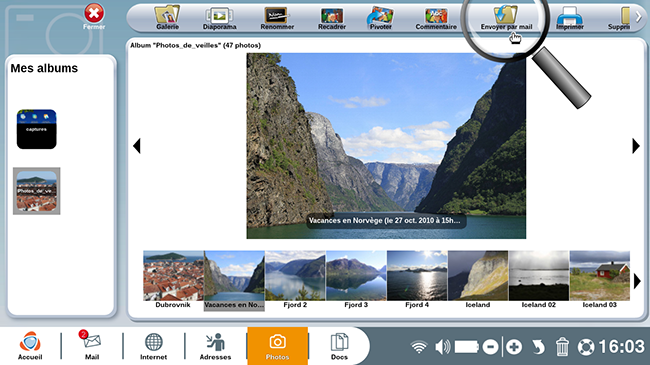
Task: Open the captures album
Action: click(x=36, y=129)
